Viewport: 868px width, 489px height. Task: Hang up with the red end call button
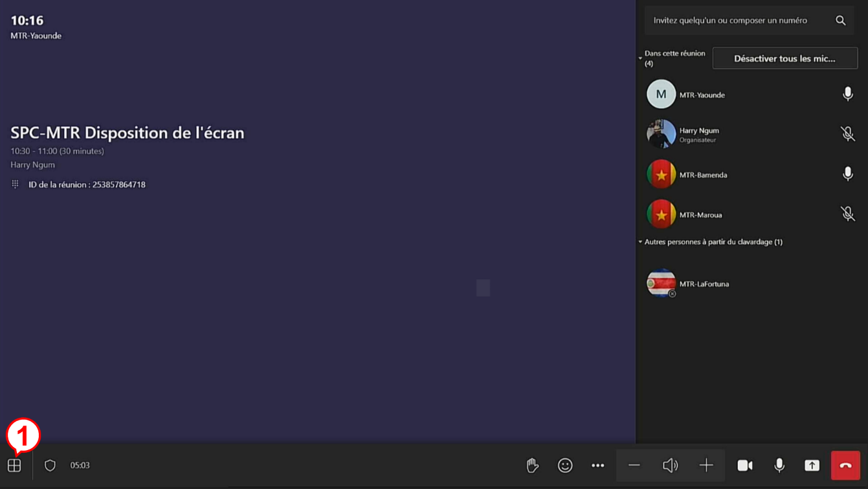845,465
